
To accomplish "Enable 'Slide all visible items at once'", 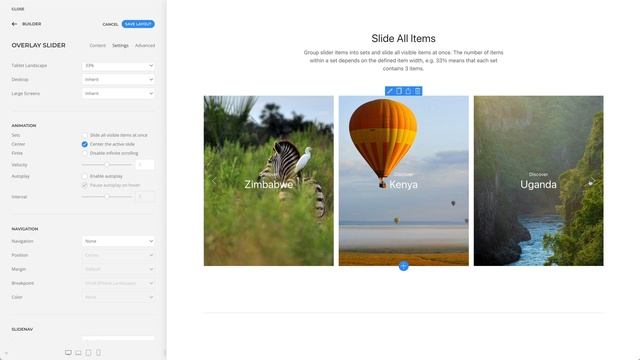I will pos(84,135).
